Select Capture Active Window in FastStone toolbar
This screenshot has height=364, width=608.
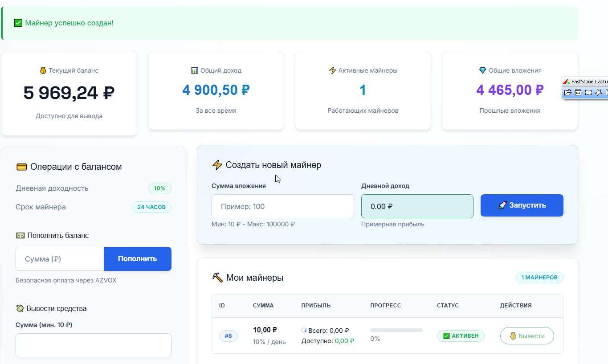pos(578,92)
